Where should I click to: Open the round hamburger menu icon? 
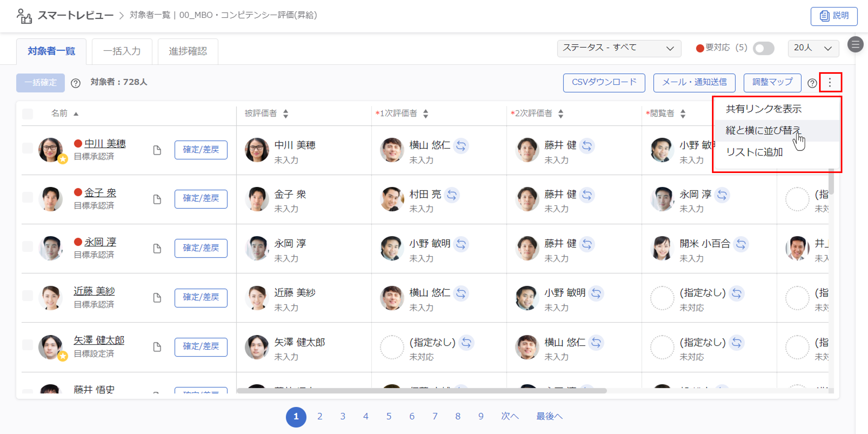coord(855,44)
